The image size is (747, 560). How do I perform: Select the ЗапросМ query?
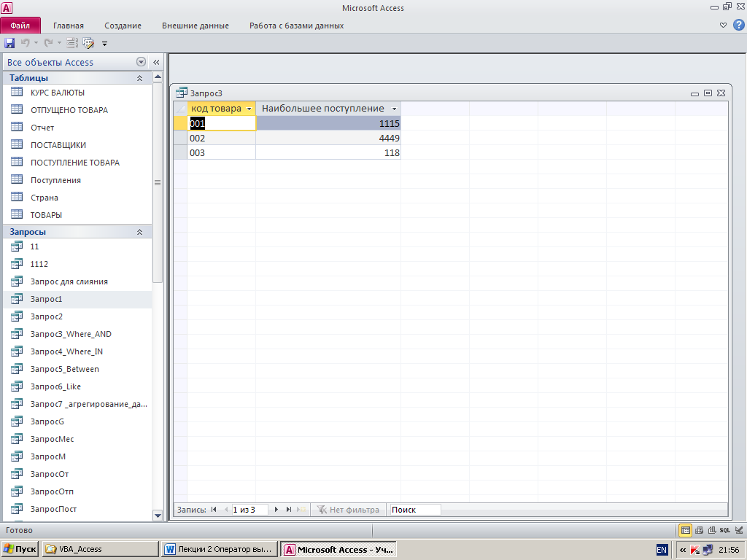[77, 456]
